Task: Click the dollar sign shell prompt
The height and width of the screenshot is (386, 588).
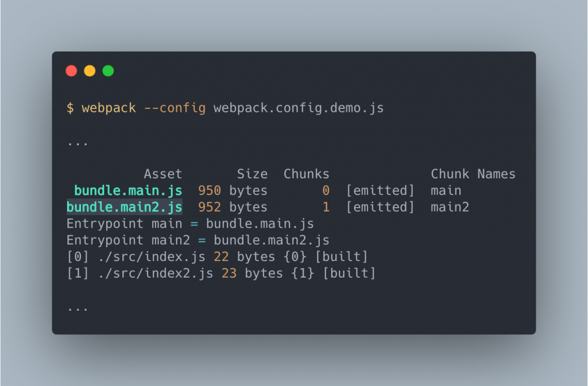Action: click(70, 108)
